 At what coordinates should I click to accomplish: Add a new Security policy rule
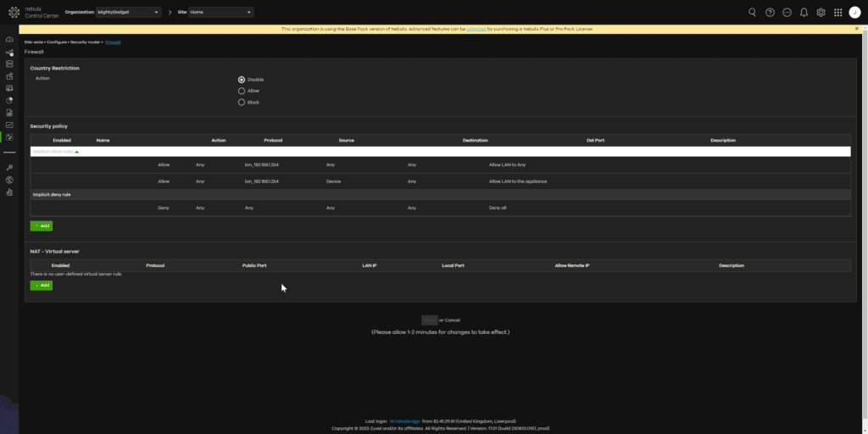41,225
